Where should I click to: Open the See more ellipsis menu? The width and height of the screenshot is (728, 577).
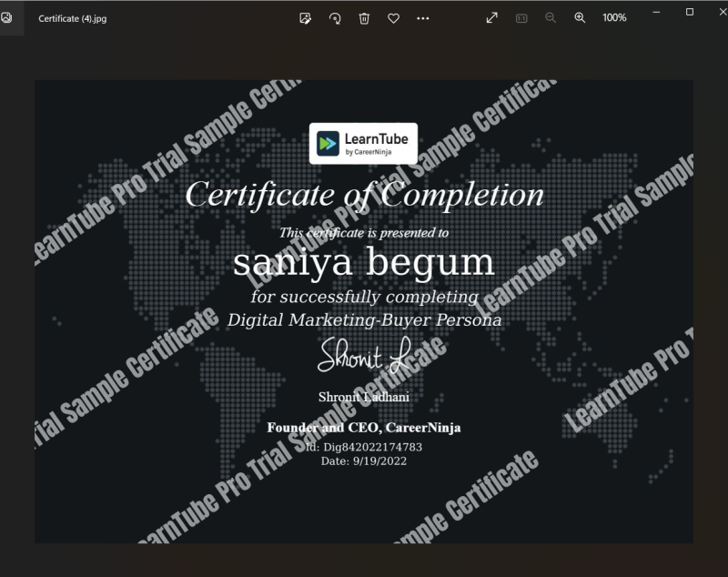[422, 18]
